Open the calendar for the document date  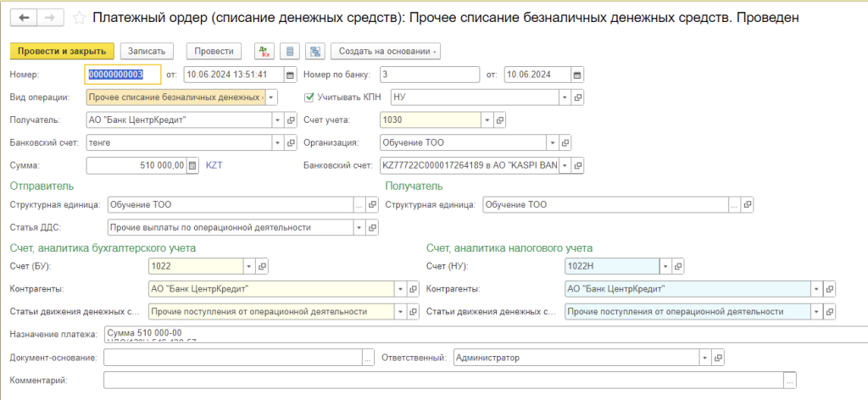[x=290, y=75]
